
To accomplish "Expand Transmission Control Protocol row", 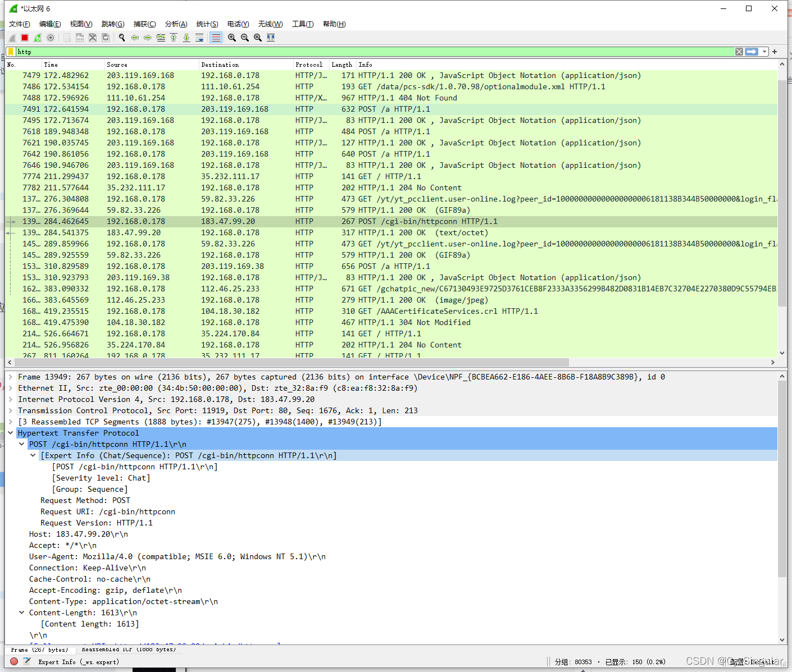I will (11, 410).
